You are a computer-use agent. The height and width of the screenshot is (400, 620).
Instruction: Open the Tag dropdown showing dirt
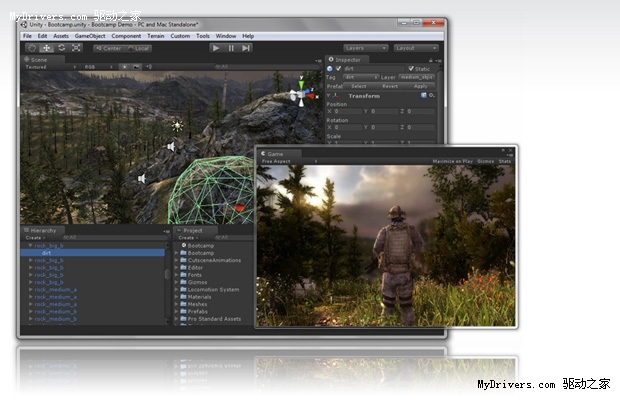[360, 77]
